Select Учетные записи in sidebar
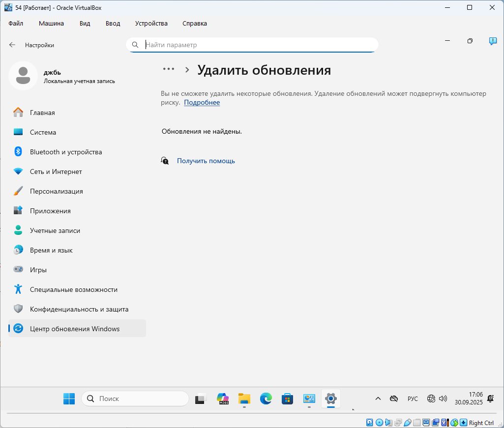Screen dimensions: 504x428 tap(55, 230)
